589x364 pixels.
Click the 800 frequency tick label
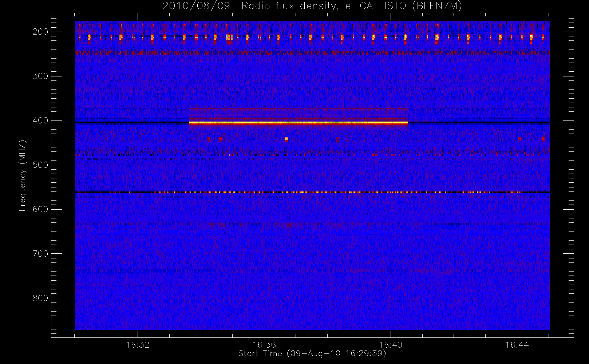click(40, 298)
